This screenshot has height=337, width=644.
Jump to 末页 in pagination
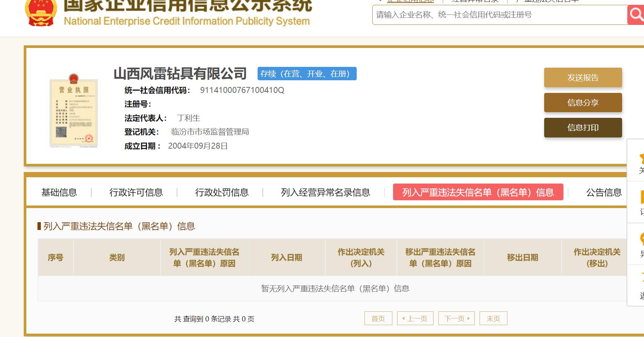click(x=493, y=318)
